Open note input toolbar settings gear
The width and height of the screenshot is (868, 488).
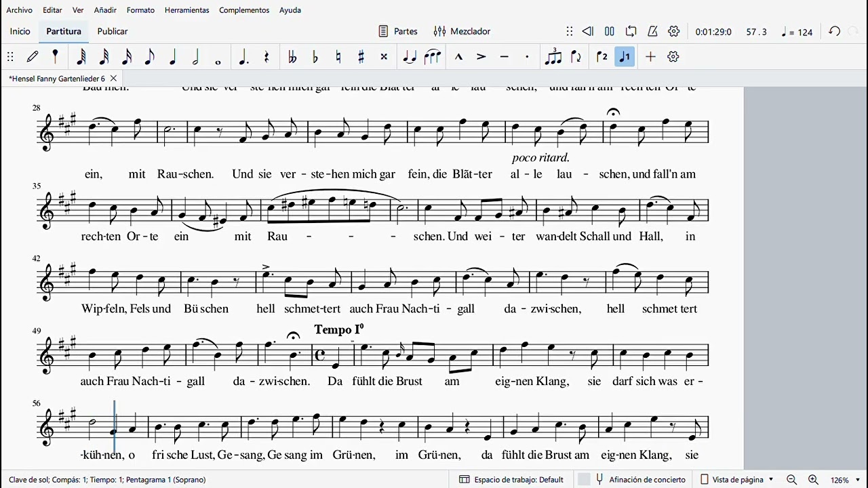pyautogui.click(x=673, y=57)
